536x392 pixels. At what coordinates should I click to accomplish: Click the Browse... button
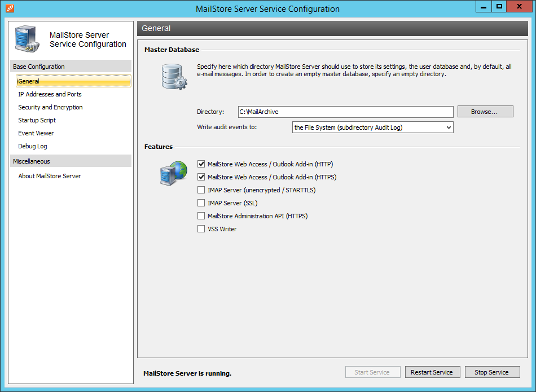coord(485,112)
